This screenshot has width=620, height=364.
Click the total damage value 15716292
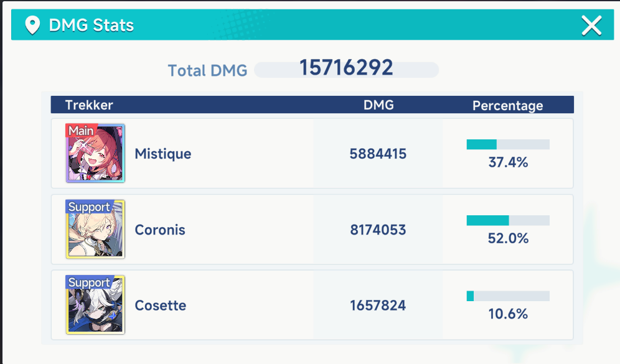click(346, 68)
